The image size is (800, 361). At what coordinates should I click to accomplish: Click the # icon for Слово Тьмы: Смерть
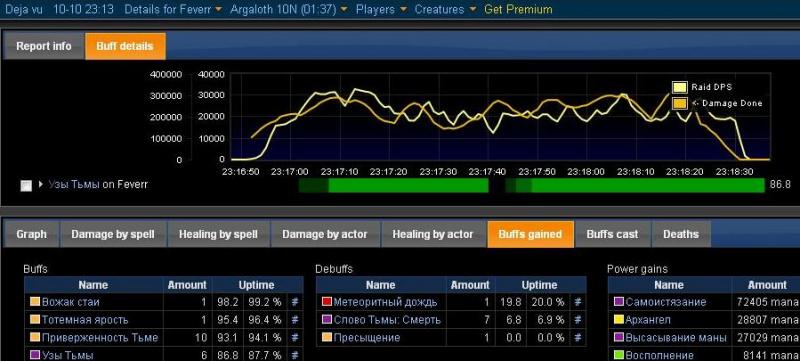tap(578, 320)
